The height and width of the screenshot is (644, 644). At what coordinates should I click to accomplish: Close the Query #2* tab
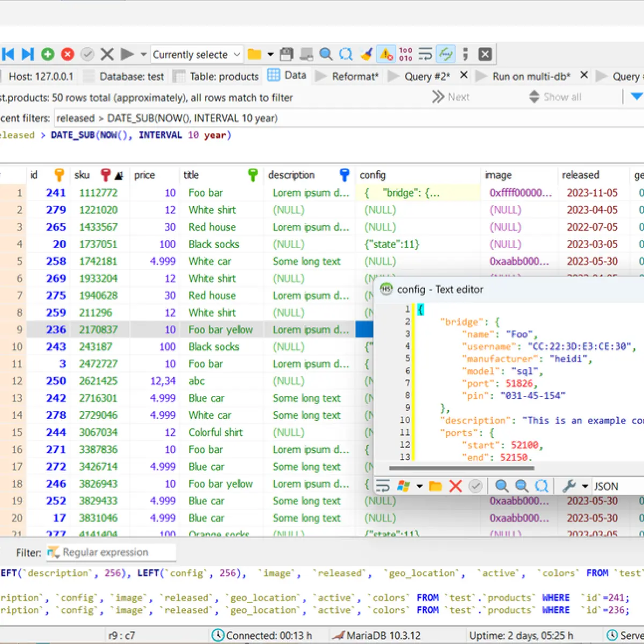[464, 76]
